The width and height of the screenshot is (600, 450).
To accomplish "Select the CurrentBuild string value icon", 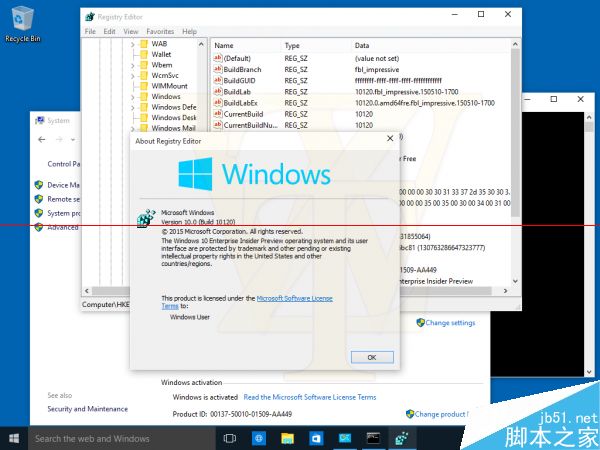I will (218, 114).
